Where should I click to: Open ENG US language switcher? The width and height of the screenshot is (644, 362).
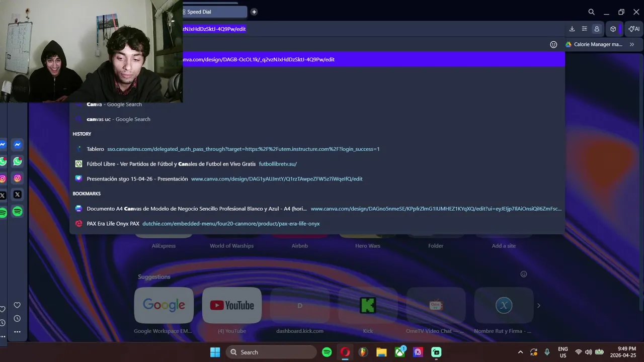tap(563, 352)
